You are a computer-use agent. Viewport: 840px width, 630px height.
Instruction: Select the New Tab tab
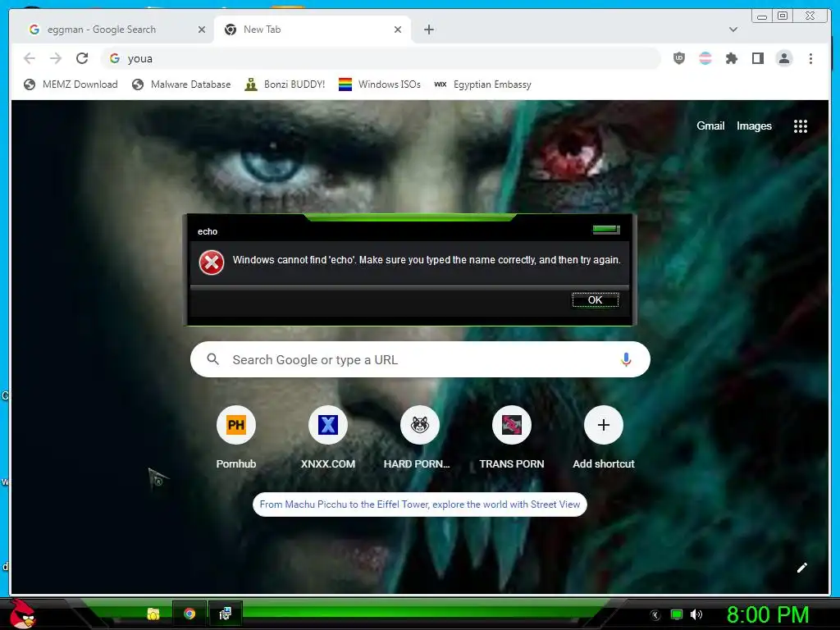click(313, 30)
